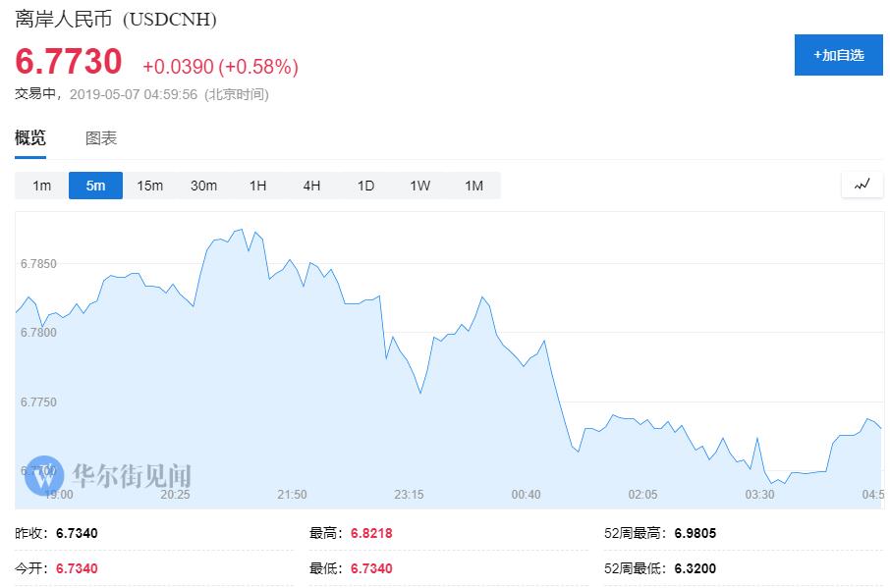The image size is (890, 588).
Task: Click the 52周最高 value 6.9805
Action: [x=695, y=534]
